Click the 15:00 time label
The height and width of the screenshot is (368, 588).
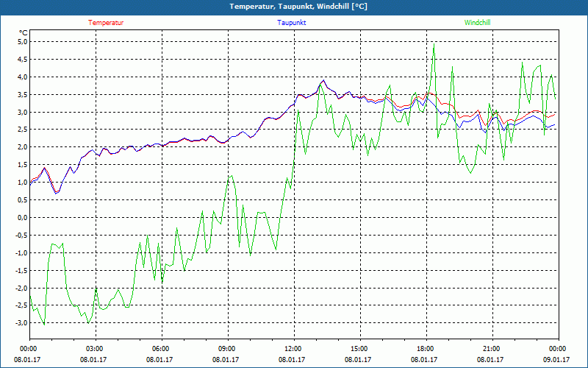tap(359, 349)
